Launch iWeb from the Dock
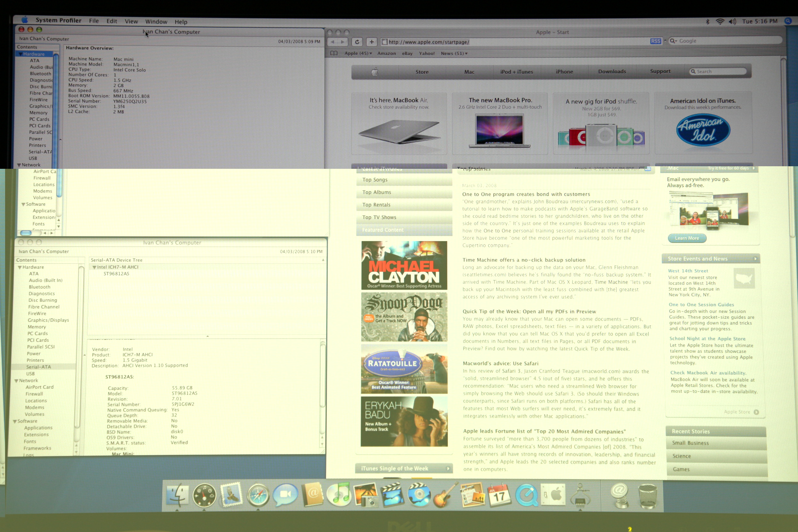Screen dimensions: 798x532 click(x=472, y=495)
